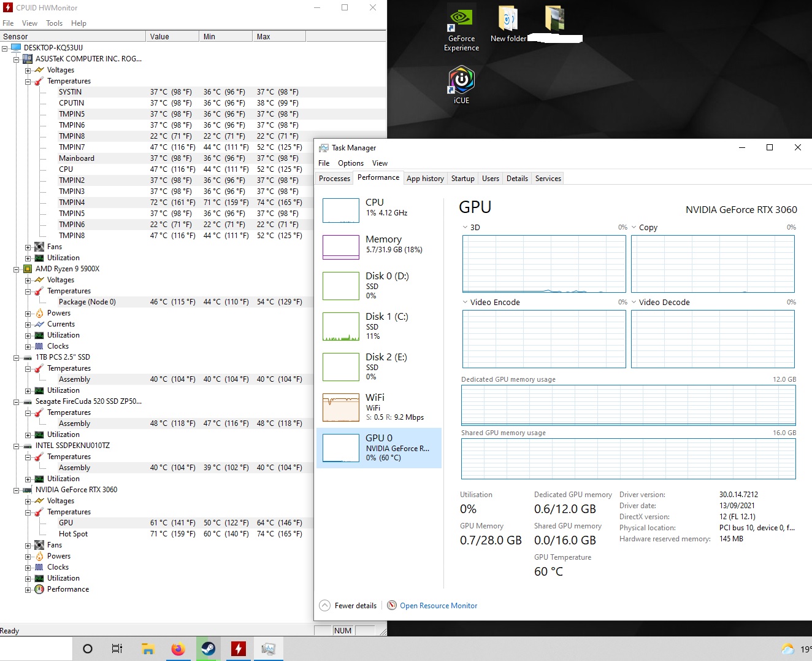Click the Task View taskbar button
Screen dimensions: 812x661
[x=117, y=649]
